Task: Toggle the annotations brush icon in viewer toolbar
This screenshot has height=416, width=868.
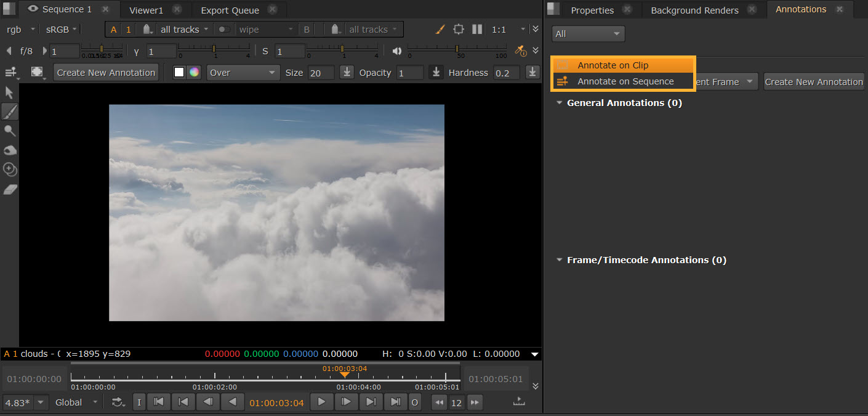Action: (x=440, y=30)
